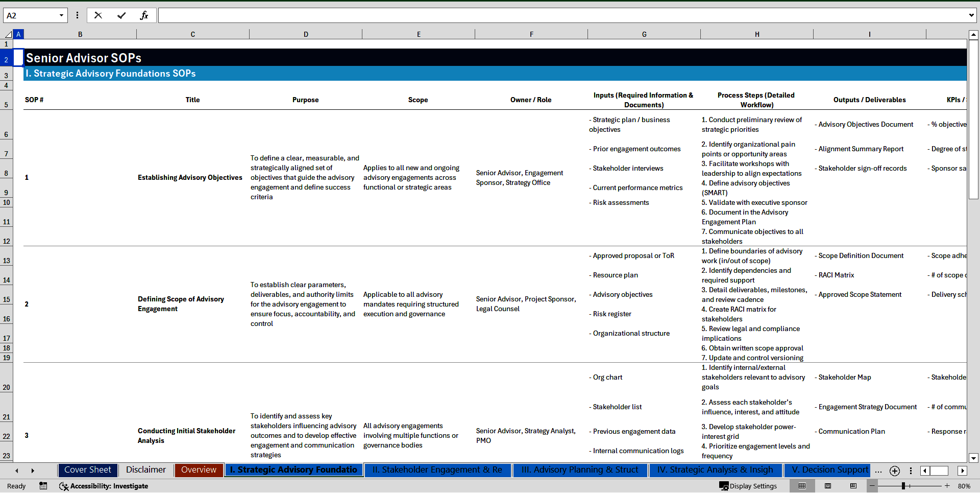The image size is (980, 493).
Task: Cancel the formula entry with the X icon
Action: 98,15
